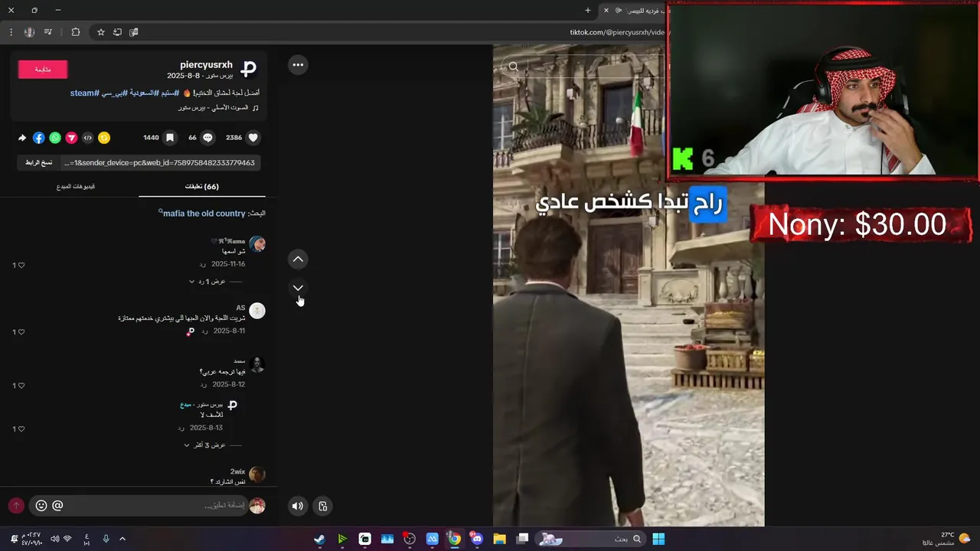The height and width of the screenshot is (551, 980).
Task: Share the video to Facebook
Action: (x=38, y=138)
